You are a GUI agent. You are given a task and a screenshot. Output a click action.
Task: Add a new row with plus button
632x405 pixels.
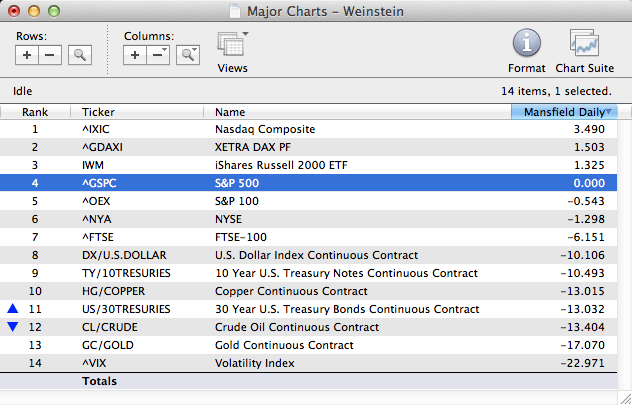[x=28, y=55]
